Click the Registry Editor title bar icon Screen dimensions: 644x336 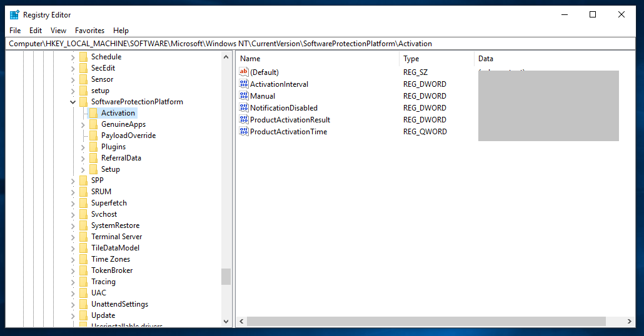point(14,15)
